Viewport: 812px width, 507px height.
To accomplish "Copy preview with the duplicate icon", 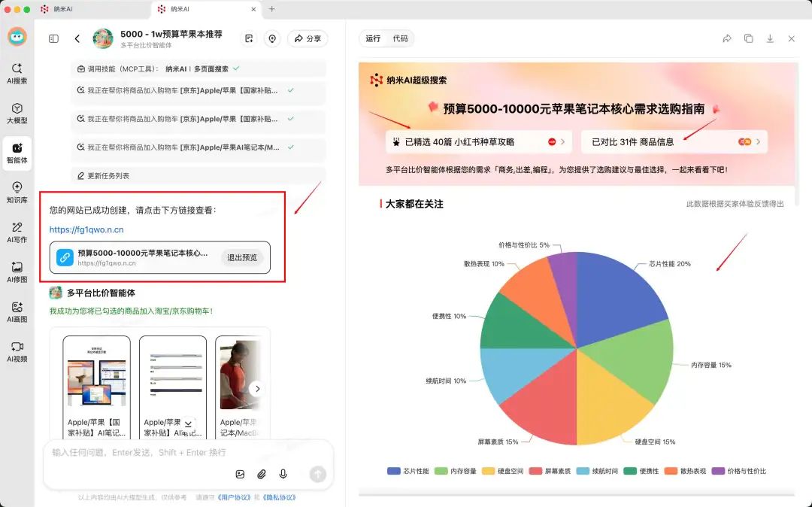I will tap(749, 39).
